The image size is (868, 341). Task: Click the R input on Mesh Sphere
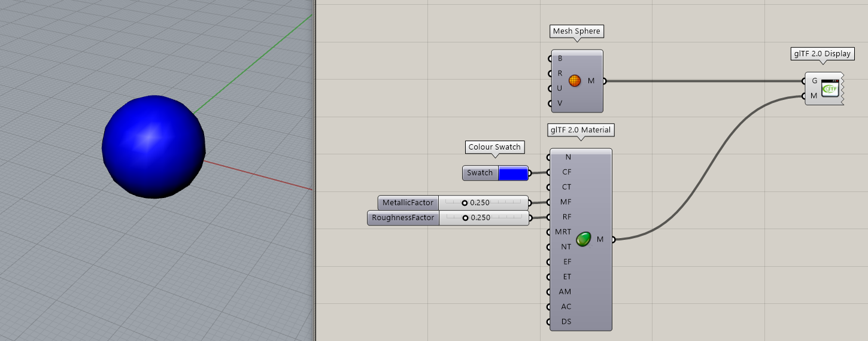point(560,74)
